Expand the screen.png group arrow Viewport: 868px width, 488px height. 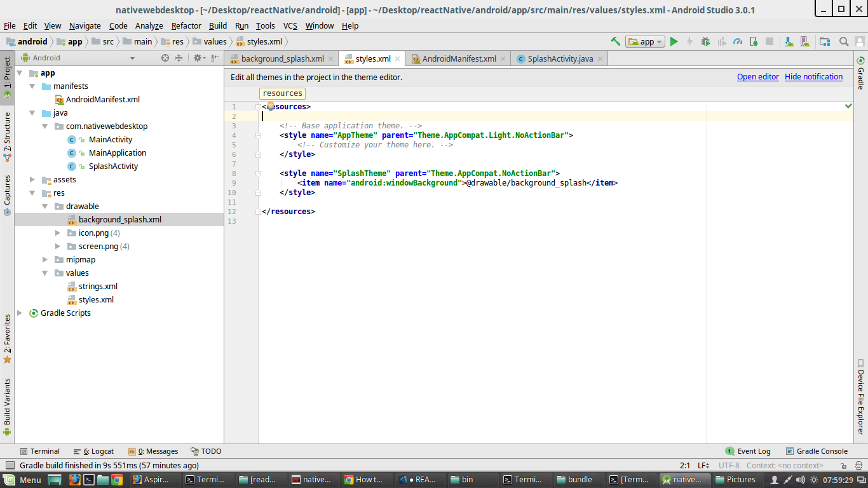point(58,247)
